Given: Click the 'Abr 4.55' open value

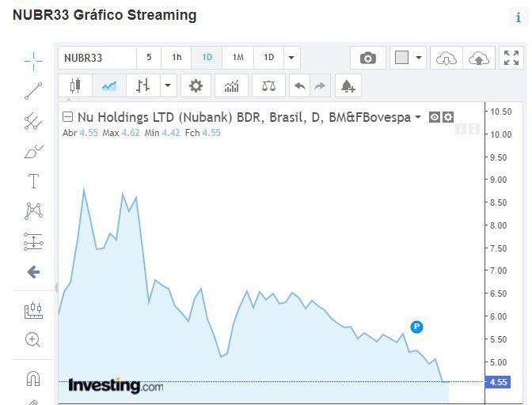Looking at the screenshot, I should click(x=80, y=133).
